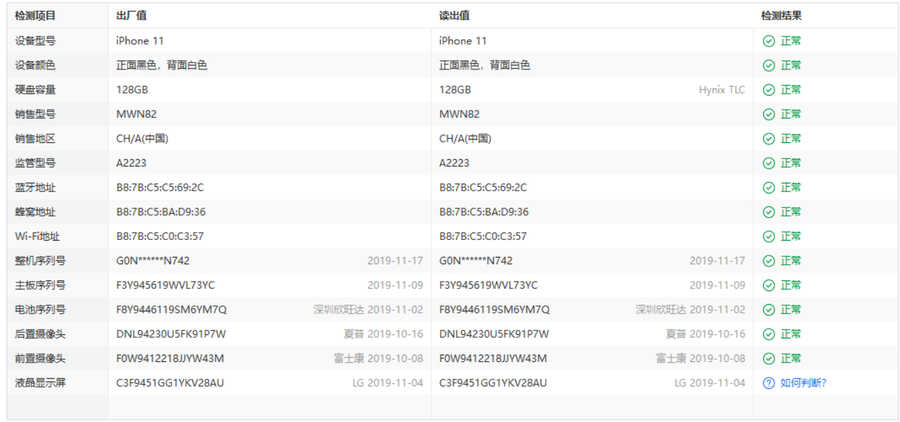This screenshot has height=422, width=900.
Task: Select the 监管型号 row label
Action: pyautogui.click(x=36, y=163)
